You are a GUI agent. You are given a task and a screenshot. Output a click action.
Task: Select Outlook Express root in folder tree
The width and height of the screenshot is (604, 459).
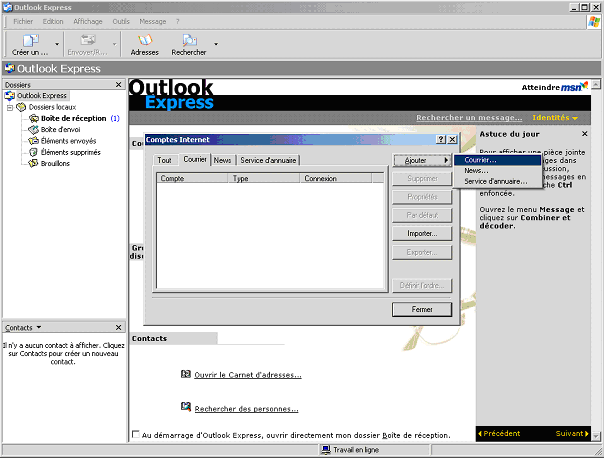click(x=42, y=95)
